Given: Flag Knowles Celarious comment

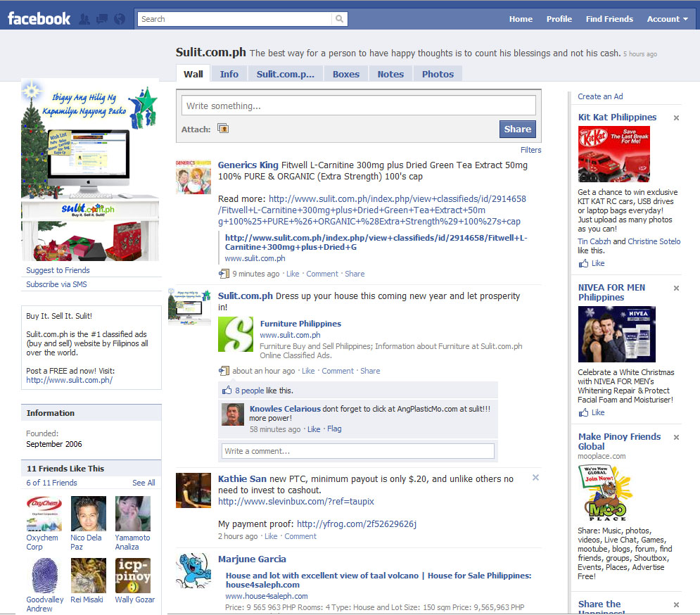Looking at the screenshot, I should tap(334, 429).
